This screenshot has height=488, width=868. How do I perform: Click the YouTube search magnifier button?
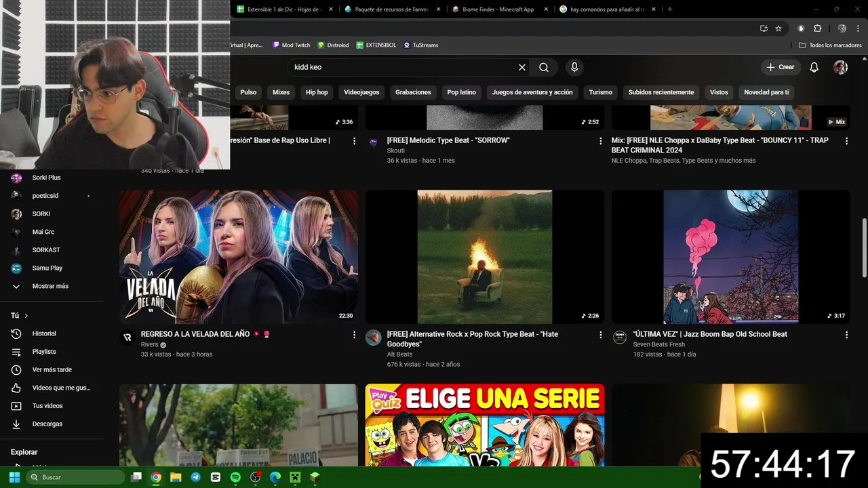point(544,67)
